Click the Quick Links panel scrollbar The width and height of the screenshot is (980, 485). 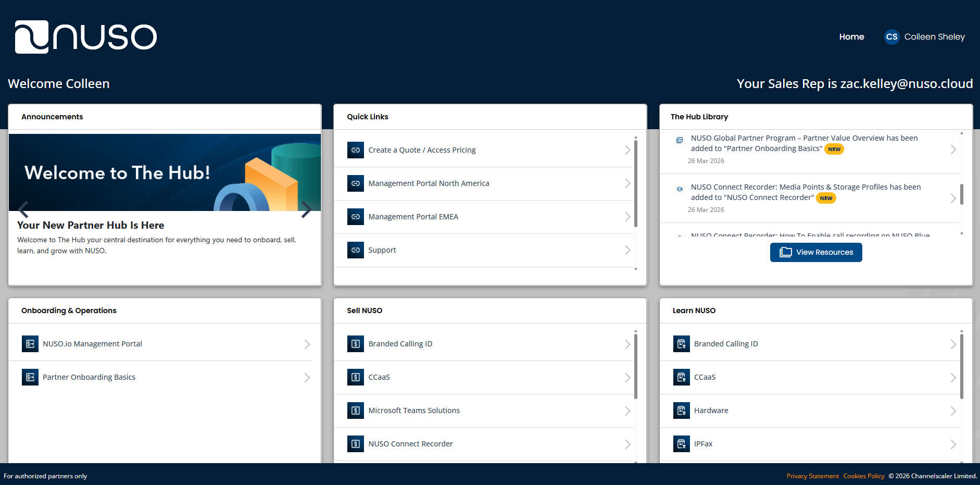pos(636,184)
